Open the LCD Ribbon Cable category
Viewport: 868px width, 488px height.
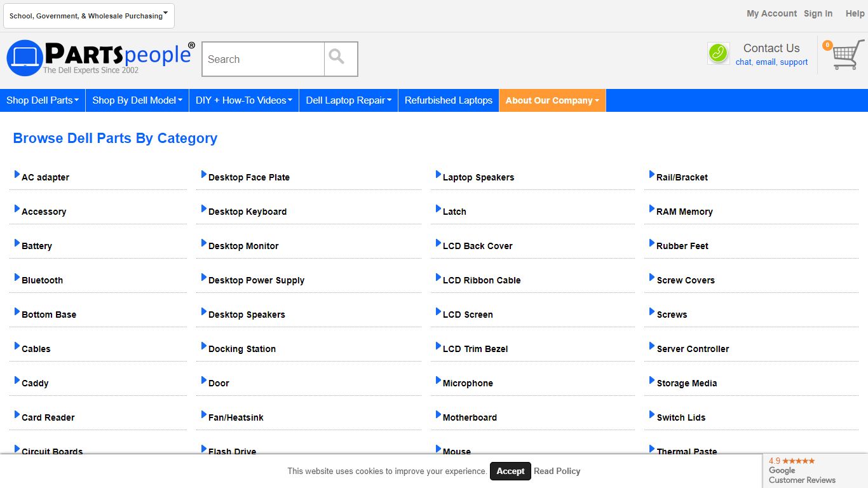tap(482, 280)
